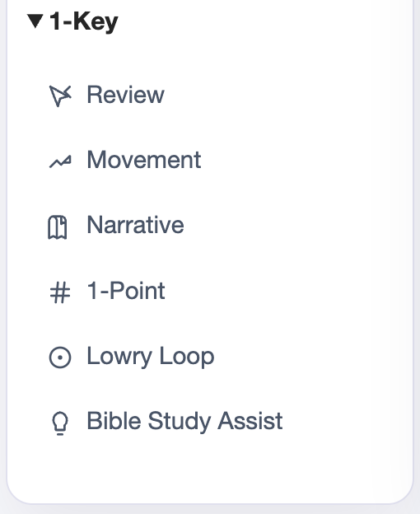Launch Bible Study Assist from the list
The image size is (420, 514).
coord(184,421)
